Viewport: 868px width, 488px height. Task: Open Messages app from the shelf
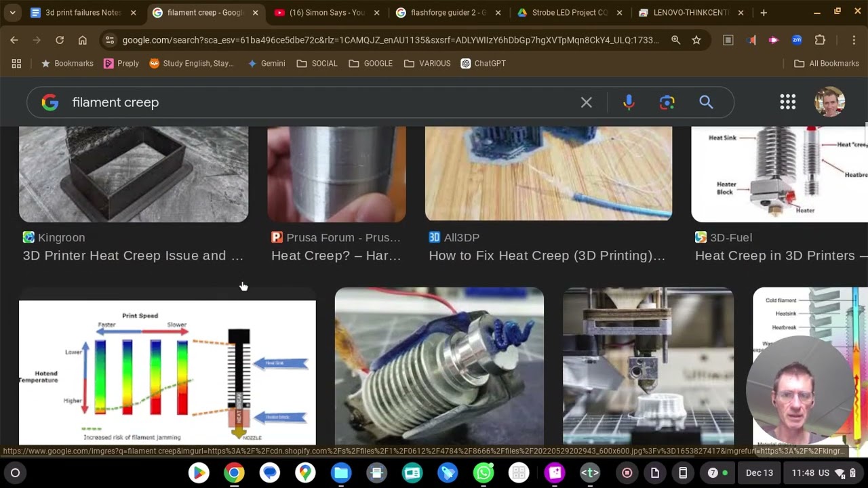(270, 472)
